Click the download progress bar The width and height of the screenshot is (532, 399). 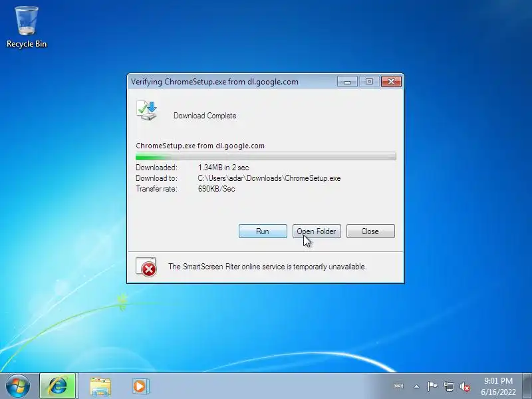pyautogui.click(x=265, y=156)
